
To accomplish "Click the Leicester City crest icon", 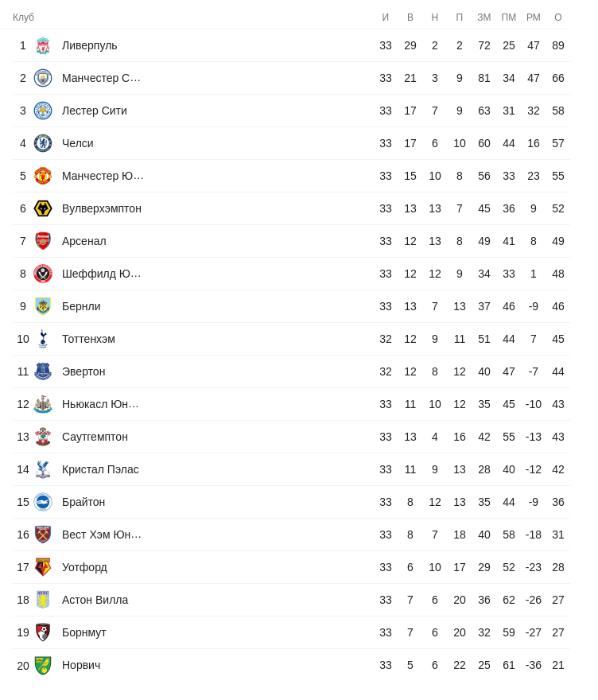I will click(43, 111).
